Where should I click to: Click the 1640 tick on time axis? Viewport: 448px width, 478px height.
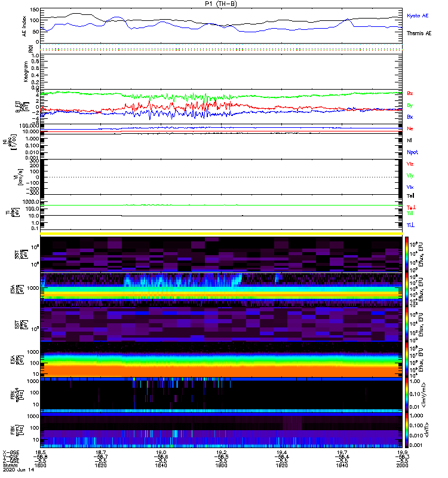click(x=161, y=466)
